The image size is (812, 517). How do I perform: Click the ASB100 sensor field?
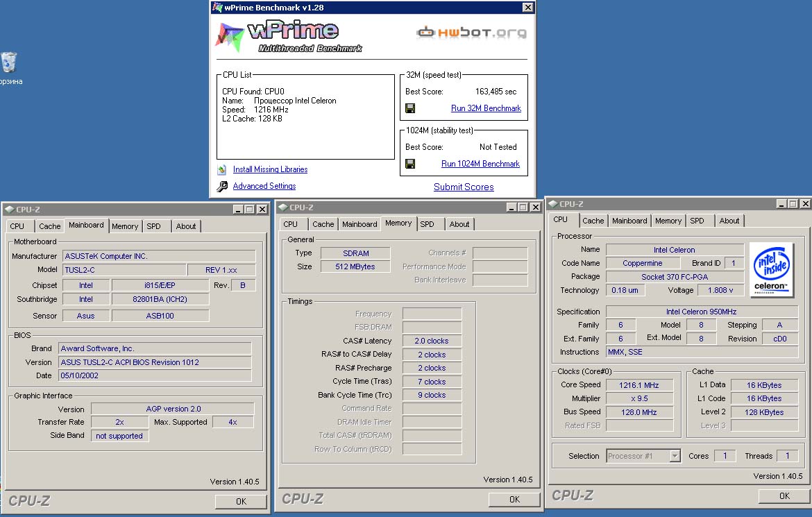(x=160, y=316)
